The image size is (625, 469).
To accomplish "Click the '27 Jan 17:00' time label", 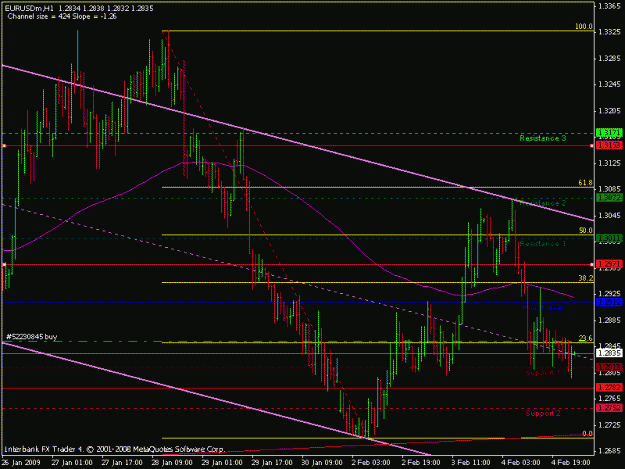I will pos(122,463).
